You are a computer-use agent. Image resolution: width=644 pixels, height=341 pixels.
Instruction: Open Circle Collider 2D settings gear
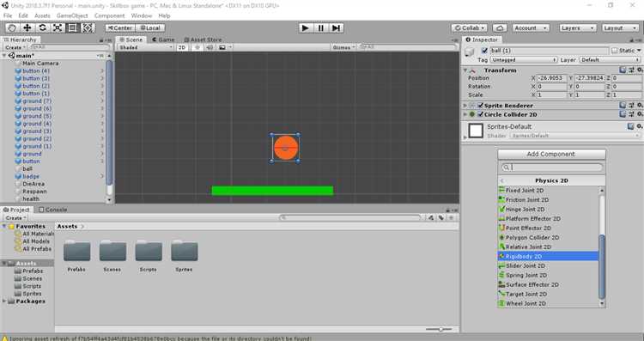click(639, 114)
